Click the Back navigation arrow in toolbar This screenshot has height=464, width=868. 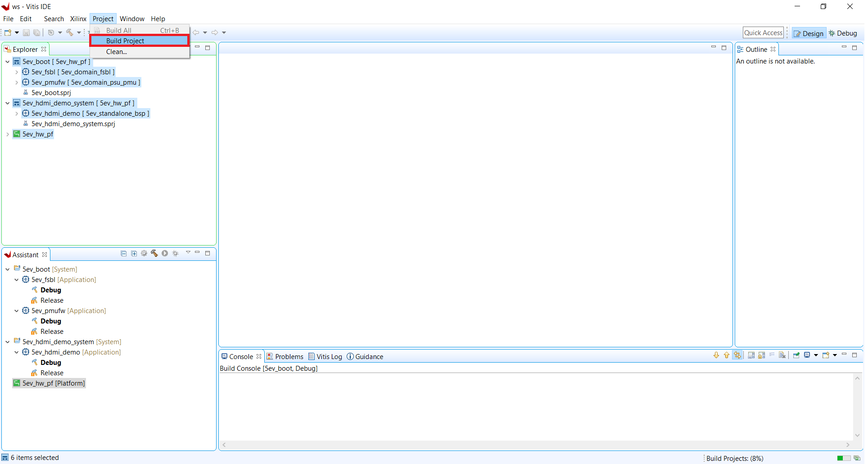pos(196,32)
